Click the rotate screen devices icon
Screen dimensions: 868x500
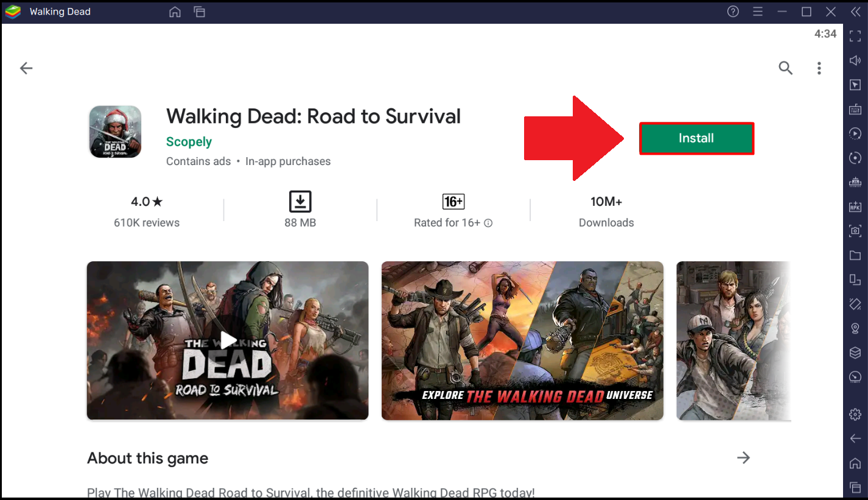click(x=855, y=280)
